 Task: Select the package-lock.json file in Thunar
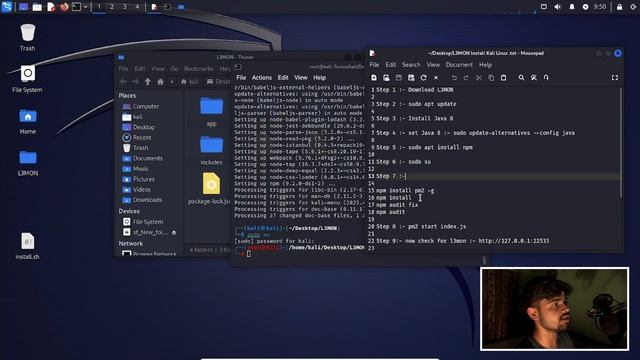click(210, 188)
